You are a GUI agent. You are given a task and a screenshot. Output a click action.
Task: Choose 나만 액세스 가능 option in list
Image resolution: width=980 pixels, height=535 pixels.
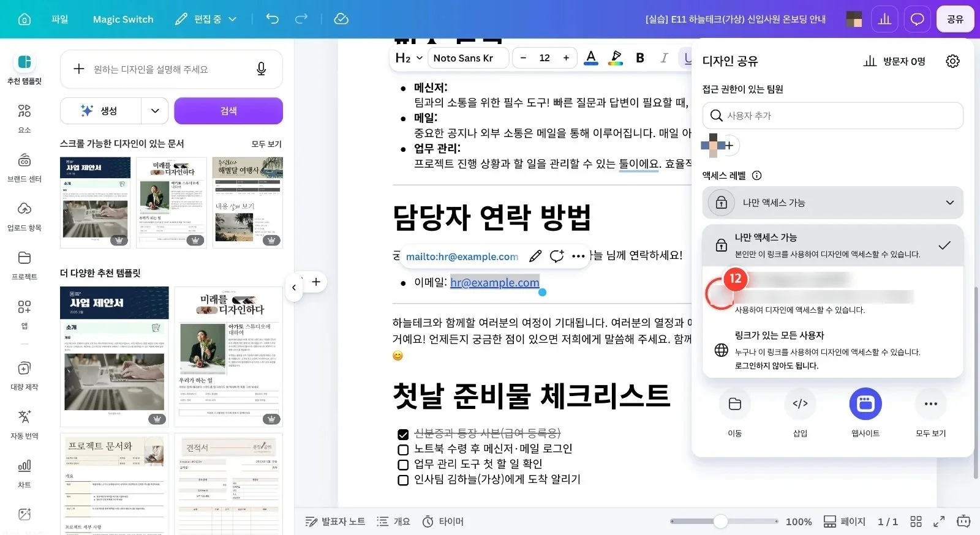832,245
